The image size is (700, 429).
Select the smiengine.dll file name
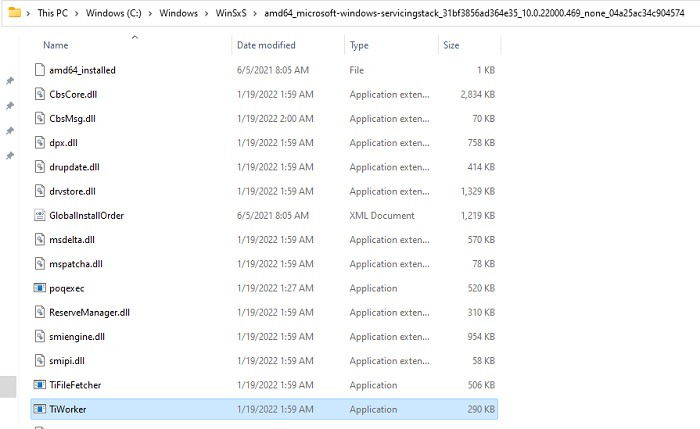coord(77,337)
